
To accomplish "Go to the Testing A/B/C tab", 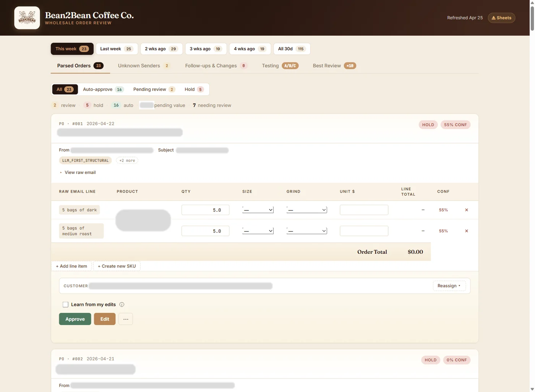I will [x=280, y=66].
